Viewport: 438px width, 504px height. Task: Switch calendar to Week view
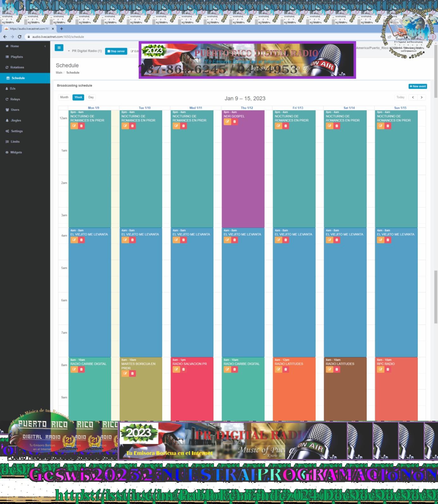tap(78, 97)
